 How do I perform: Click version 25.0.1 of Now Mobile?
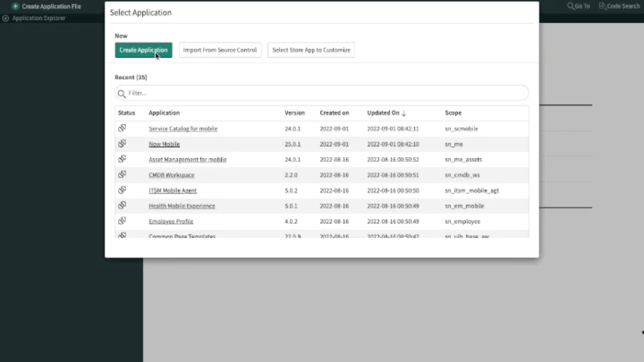pyautogui.click(x=292, y=144)
